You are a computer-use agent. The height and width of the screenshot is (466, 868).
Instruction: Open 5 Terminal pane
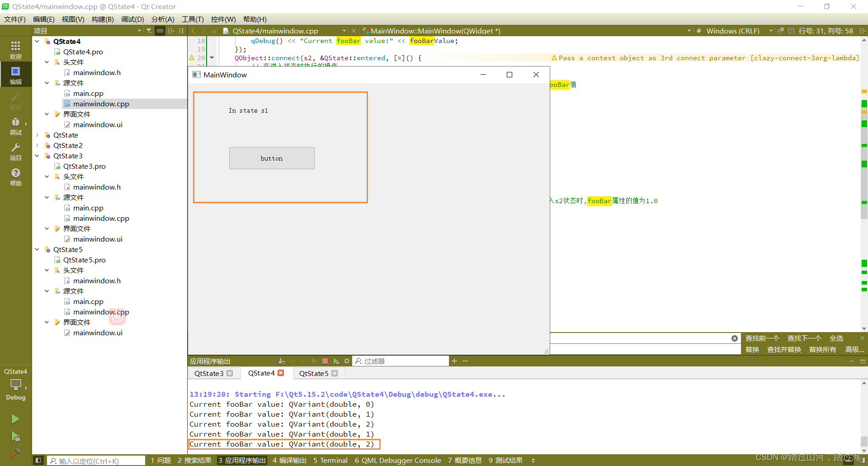330,461
